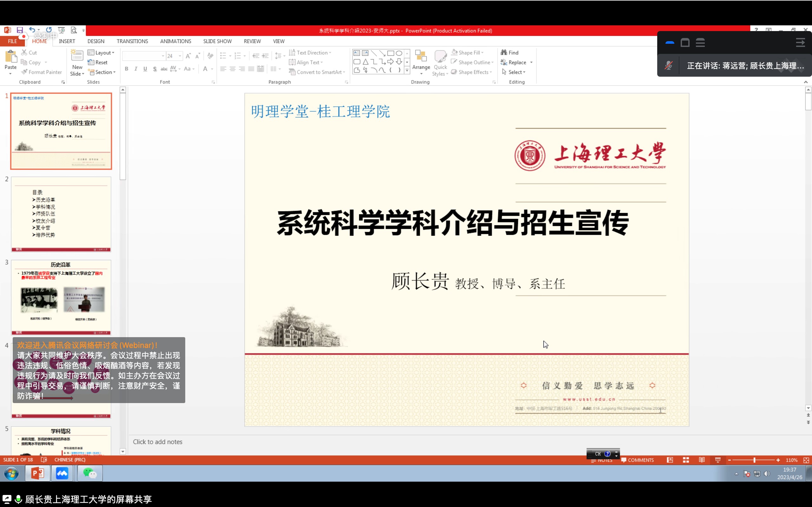Click the New Slide icon
Viewport: 812px width, 507px height.
(x=77, y=56)
